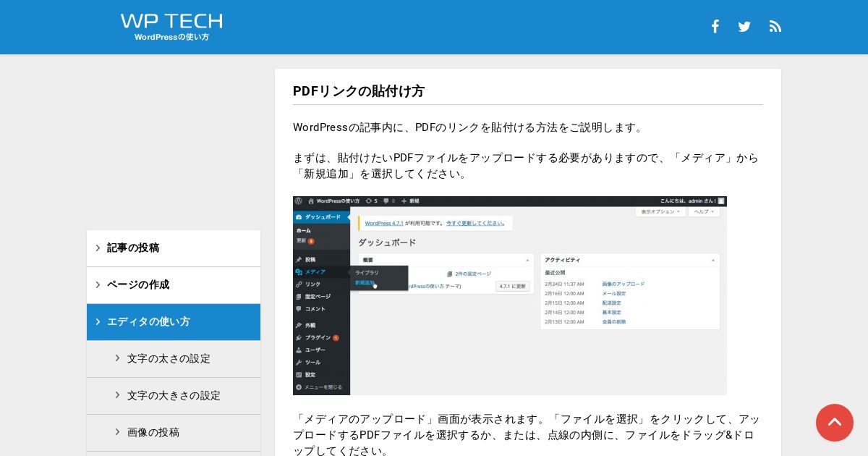Open the RSS feed icon
This screenshot has height=456, width=868.
pos(775,27)
